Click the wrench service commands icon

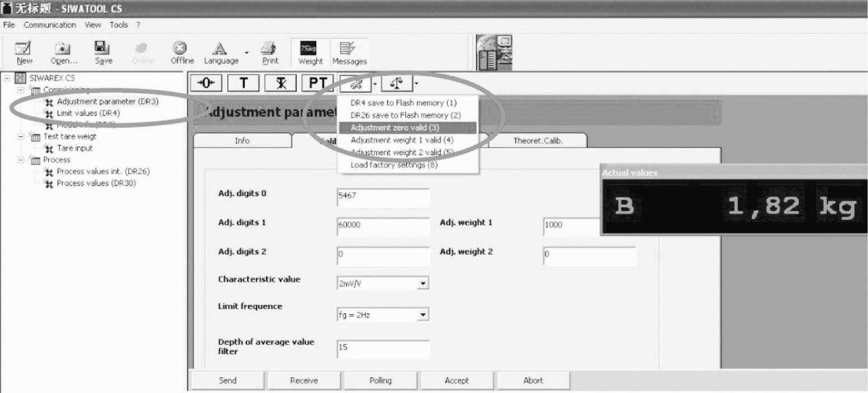click(355, 83)
